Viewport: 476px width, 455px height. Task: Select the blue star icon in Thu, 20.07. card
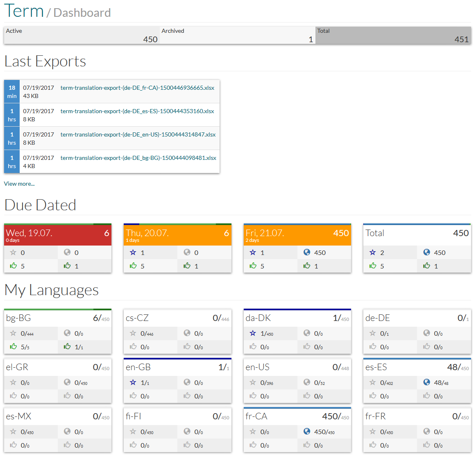(133, 253)
